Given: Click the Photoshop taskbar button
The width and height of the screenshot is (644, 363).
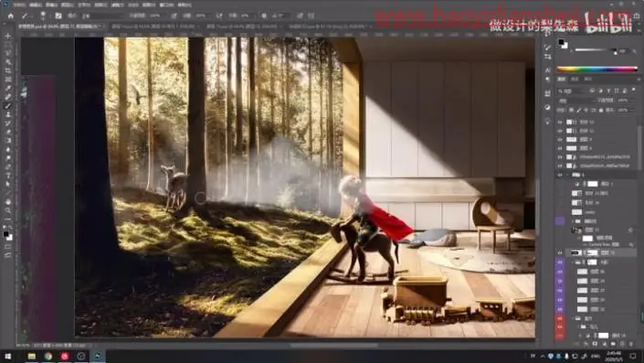Looking at the screenshot, I should tap(98, 356).
